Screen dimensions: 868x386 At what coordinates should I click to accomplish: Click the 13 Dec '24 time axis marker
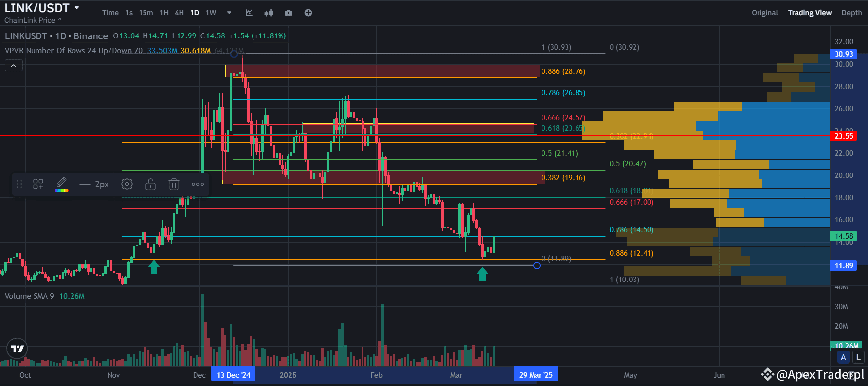click(x=234, y=375)
